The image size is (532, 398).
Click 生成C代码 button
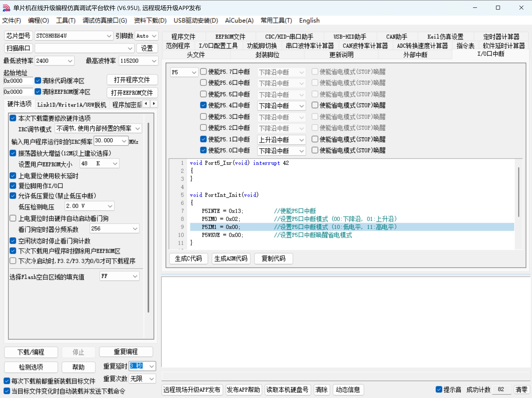(x=188, y=259)
